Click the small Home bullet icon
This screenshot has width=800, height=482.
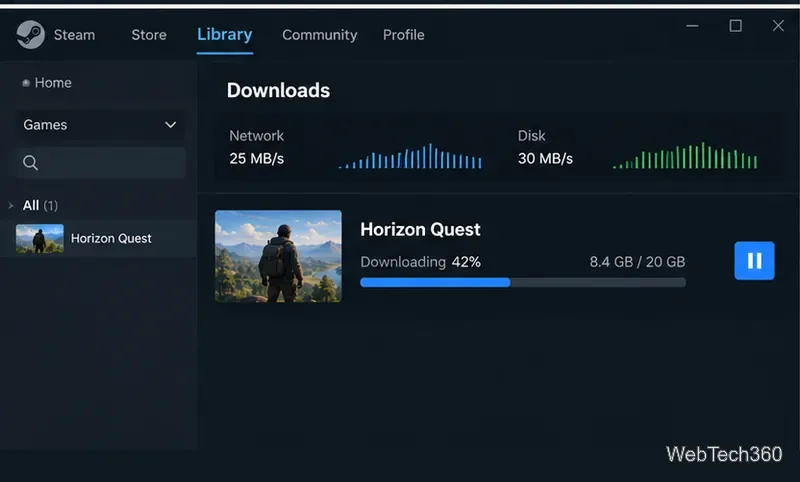tap(26, 83)
